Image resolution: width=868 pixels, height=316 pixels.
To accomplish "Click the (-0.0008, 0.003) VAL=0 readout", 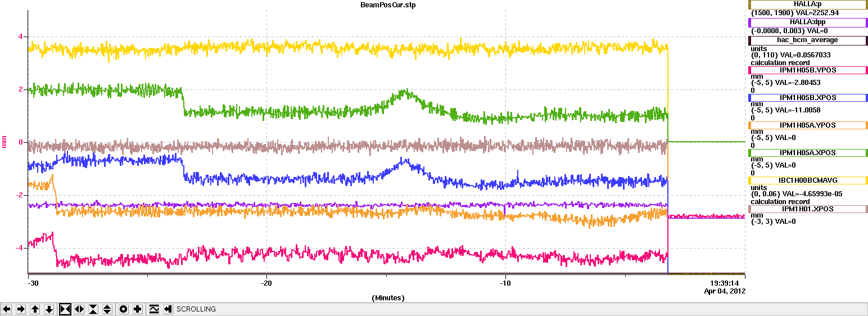I will click(789, 31).
